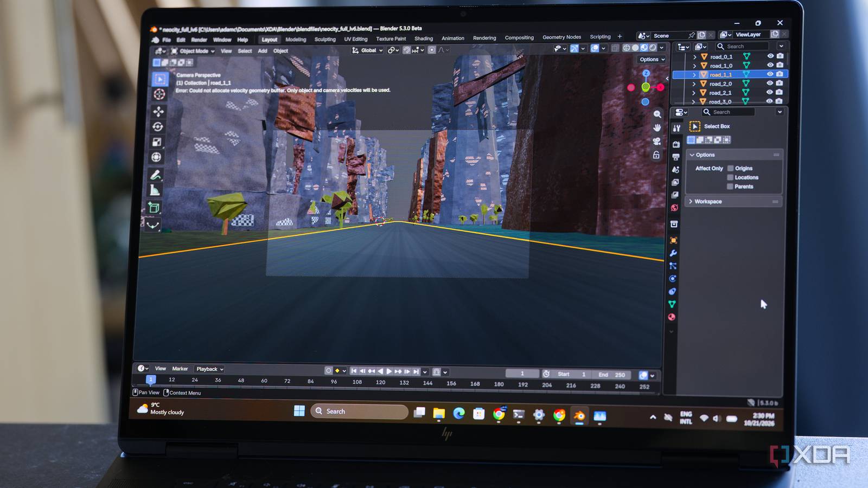The height and width of the screenshot is (488, 868).
Task: Click the zoom magnifier viewport gizmo
Action: pos(658,114)
